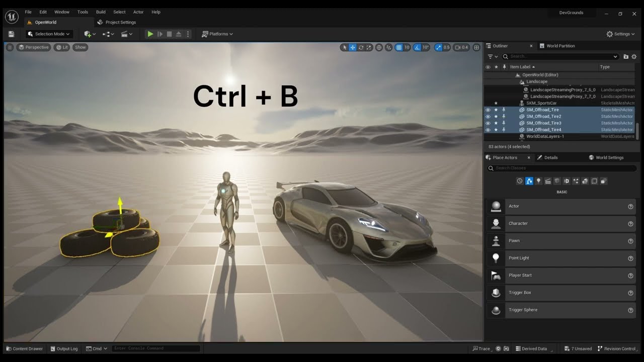Open the Build menu

[x=101, y=12]
